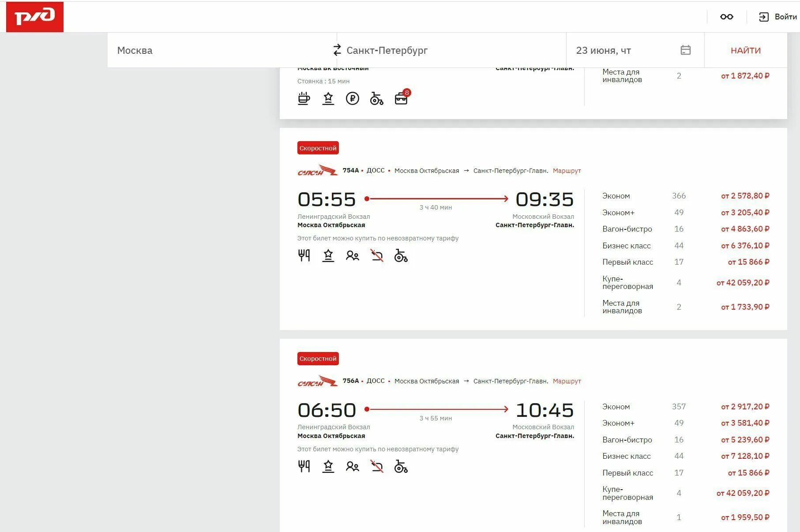800x532 pixels.
Task: Click the Санкт-Петербург destination field
Action: [452, 50]
